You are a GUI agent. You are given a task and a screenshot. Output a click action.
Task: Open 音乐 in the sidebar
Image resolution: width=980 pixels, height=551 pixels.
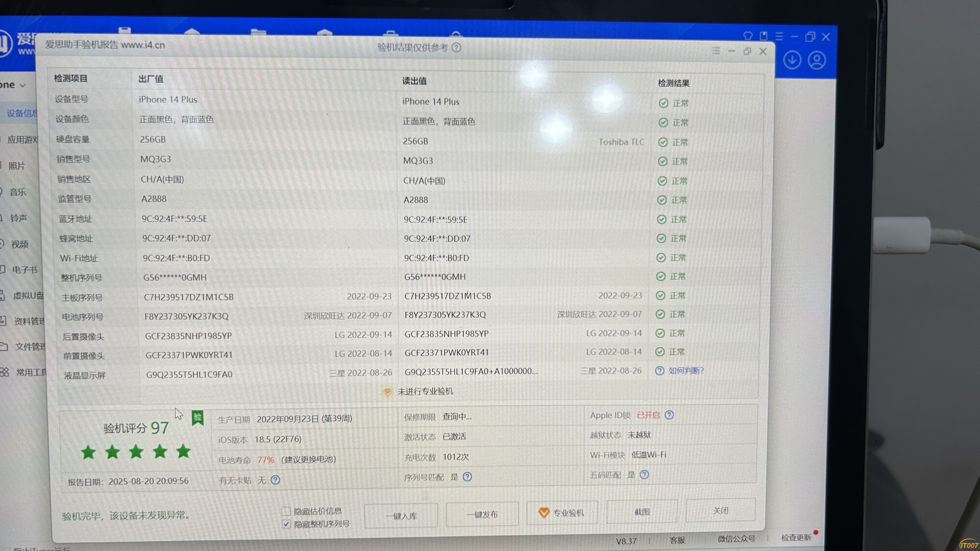18,192
